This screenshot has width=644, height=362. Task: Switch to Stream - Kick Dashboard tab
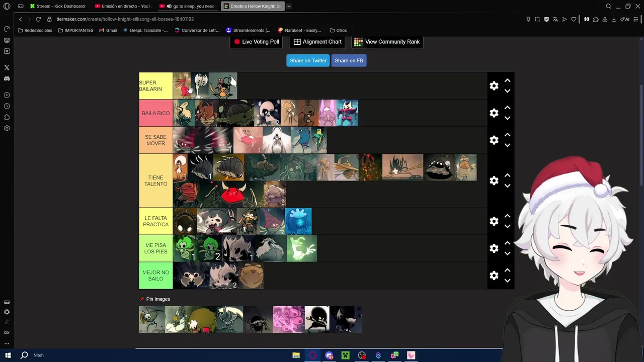[57, 6]
